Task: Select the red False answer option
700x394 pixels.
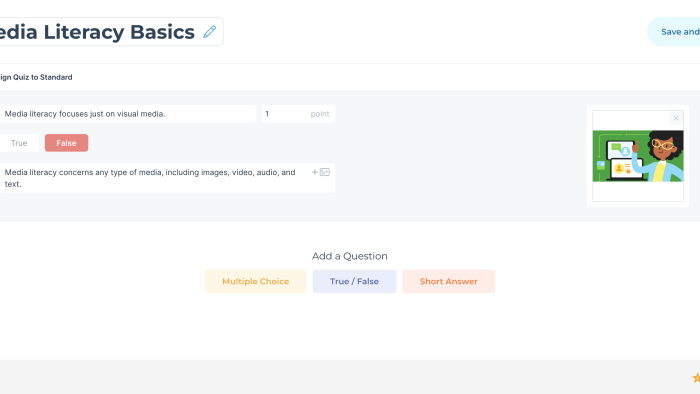Action: click(x=66, y=143)
